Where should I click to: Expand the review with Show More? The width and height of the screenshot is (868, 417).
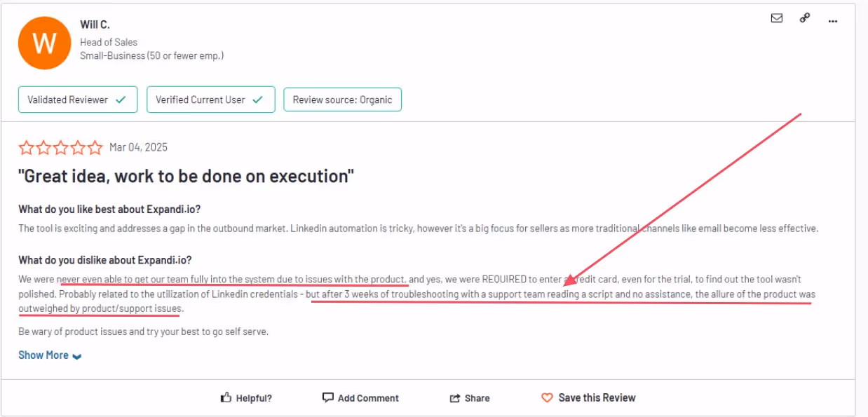[42, 355]
